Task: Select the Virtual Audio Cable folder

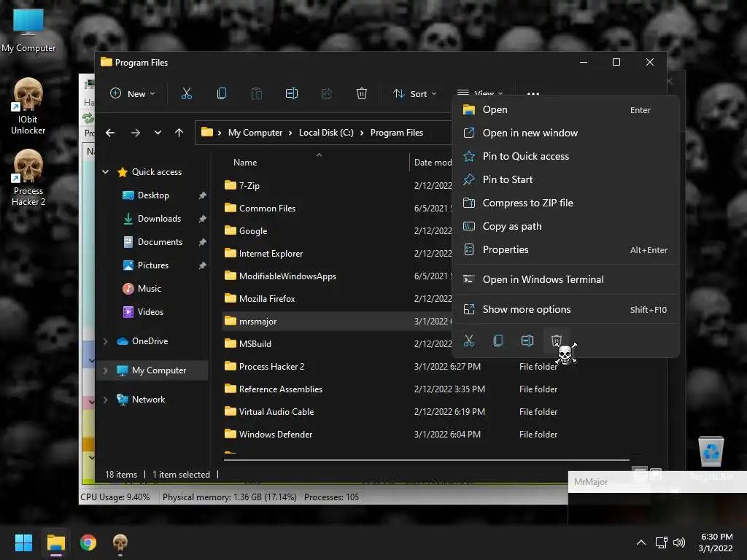Action: (x=276, y=412)
